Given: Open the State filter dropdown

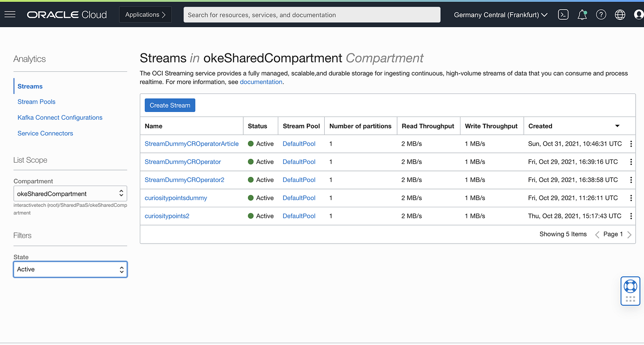Looking at the screenshot, I should pos(70,269).
